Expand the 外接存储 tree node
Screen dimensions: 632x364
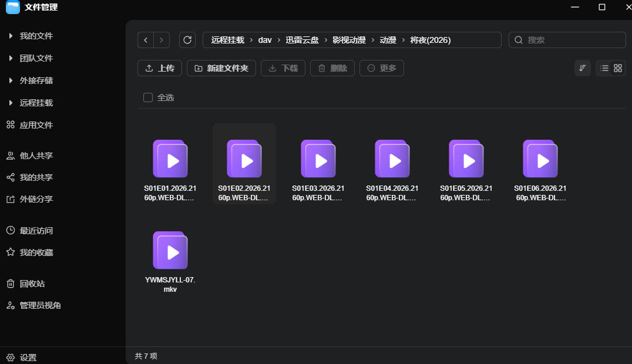(x=11, y=80)
